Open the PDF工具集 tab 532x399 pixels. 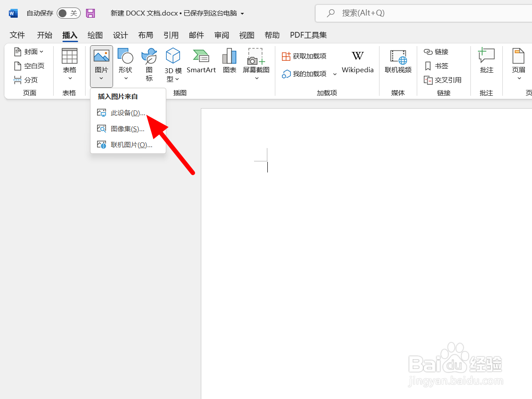click(309, 35)
